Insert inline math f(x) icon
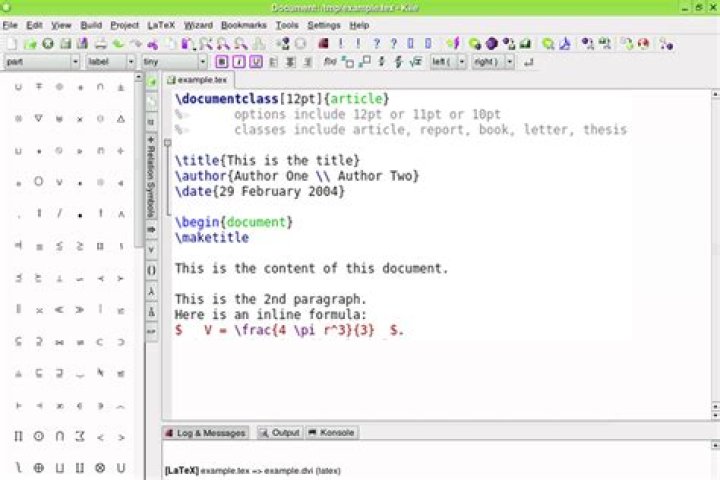This screenshot has width=720, height=480. point(330,61)
